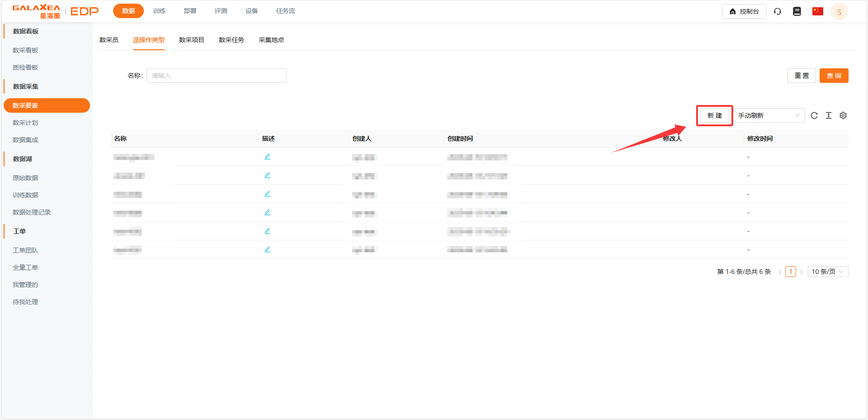Screen dimensions: 868x420
Task: Focus the 名称 search input field
Action: pos(216,76)
